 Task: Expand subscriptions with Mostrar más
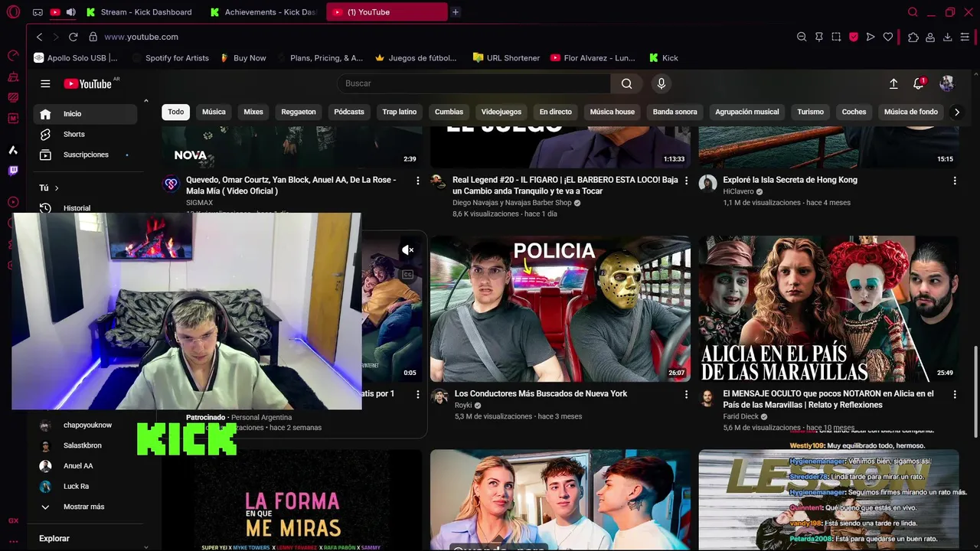[84, 507]
